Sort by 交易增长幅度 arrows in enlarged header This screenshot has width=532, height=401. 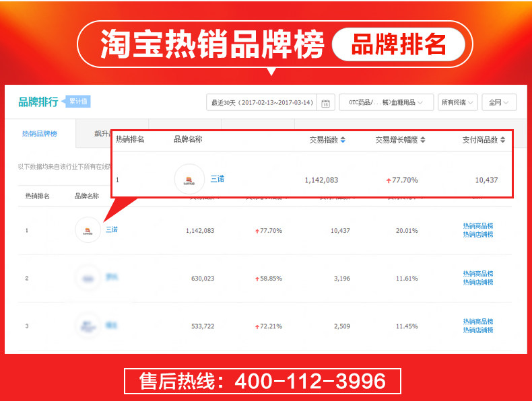(423, 140)
